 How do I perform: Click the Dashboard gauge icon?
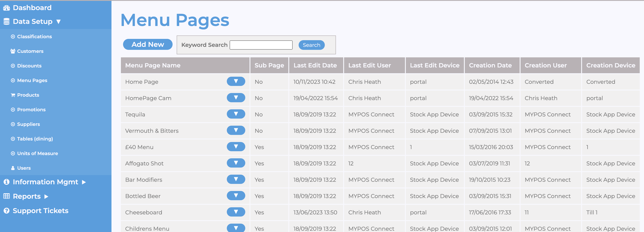coord(6,8)
